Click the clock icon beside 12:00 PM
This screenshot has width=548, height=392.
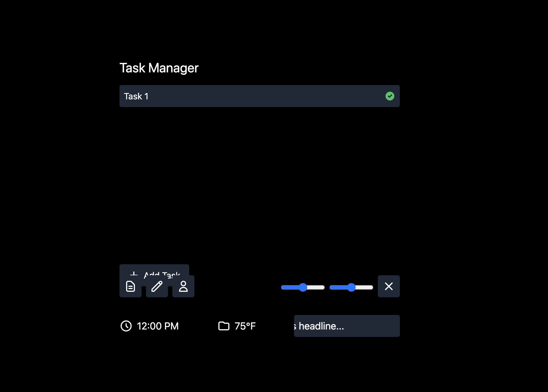coord(126,326)
